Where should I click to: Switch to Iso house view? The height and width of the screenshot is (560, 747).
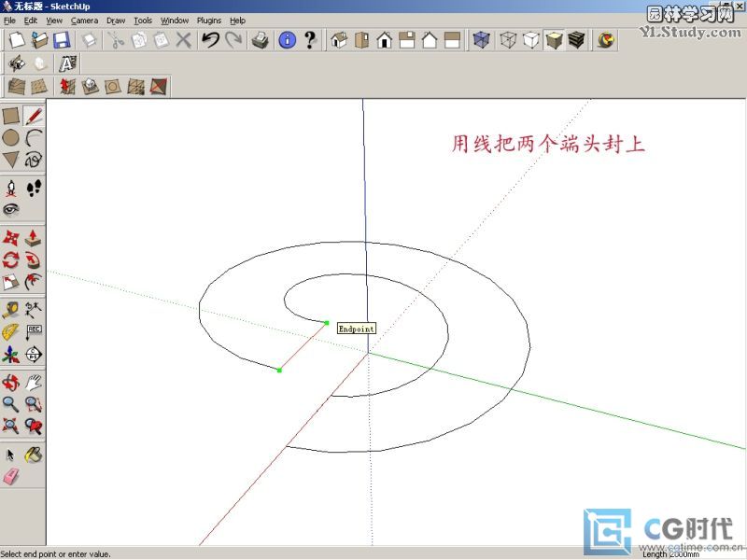[x=339, y=40]
